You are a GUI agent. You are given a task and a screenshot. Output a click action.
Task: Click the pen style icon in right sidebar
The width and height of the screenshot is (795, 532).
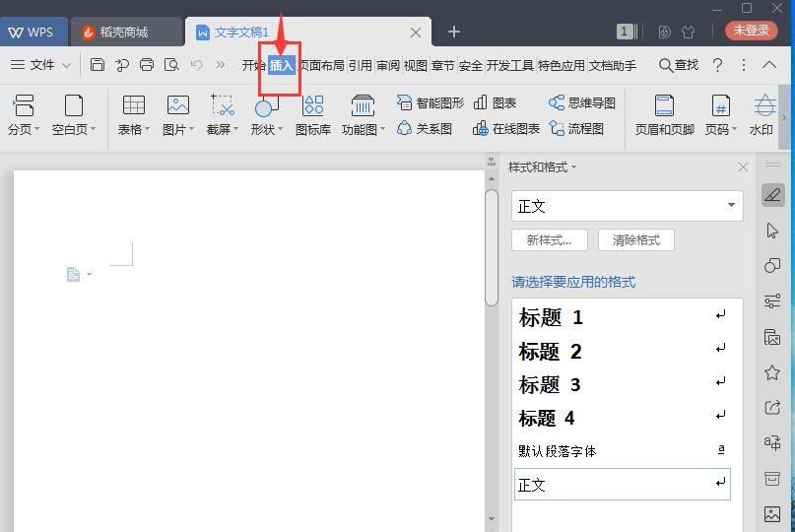pos(772,195)
